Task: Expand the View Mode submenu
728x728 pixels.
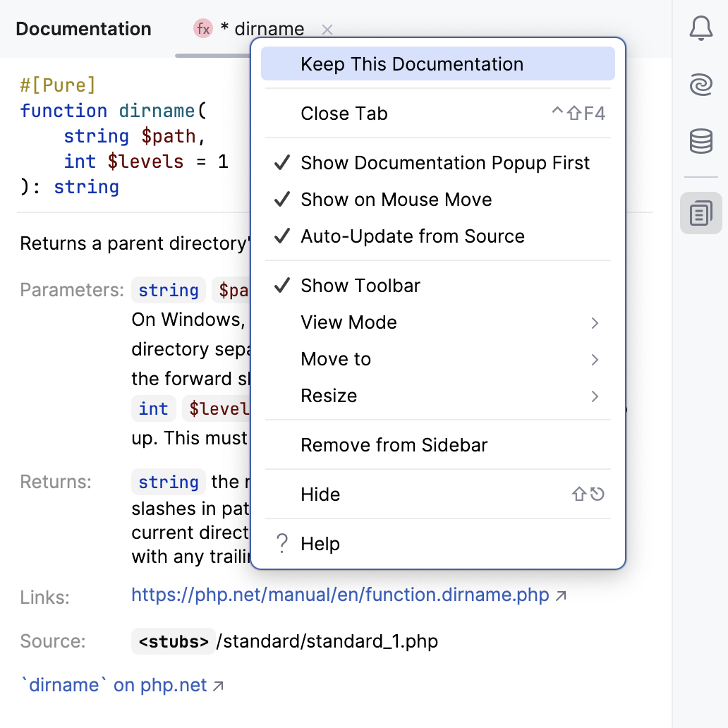Action: click(348, 322)
